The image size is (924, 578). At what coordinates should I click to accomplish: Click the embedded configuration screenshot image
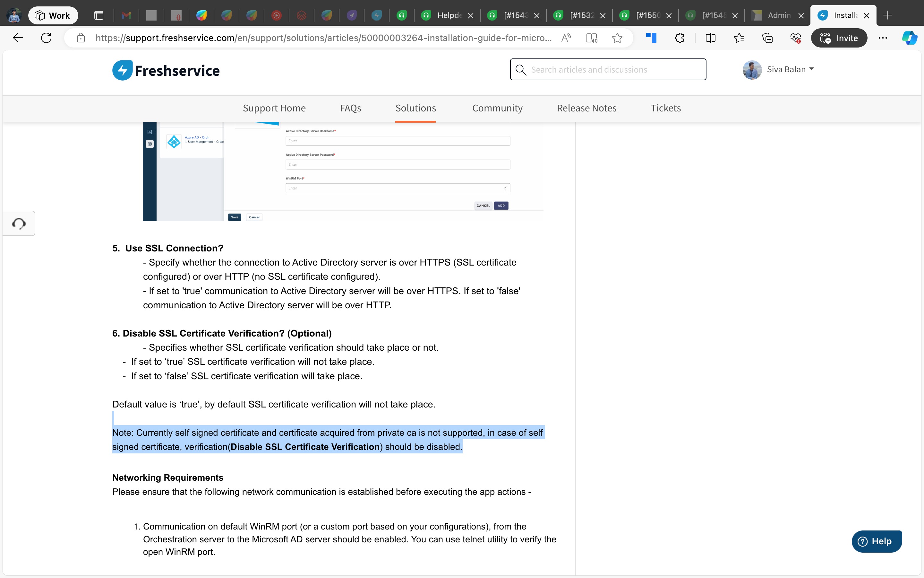point(343,172)
